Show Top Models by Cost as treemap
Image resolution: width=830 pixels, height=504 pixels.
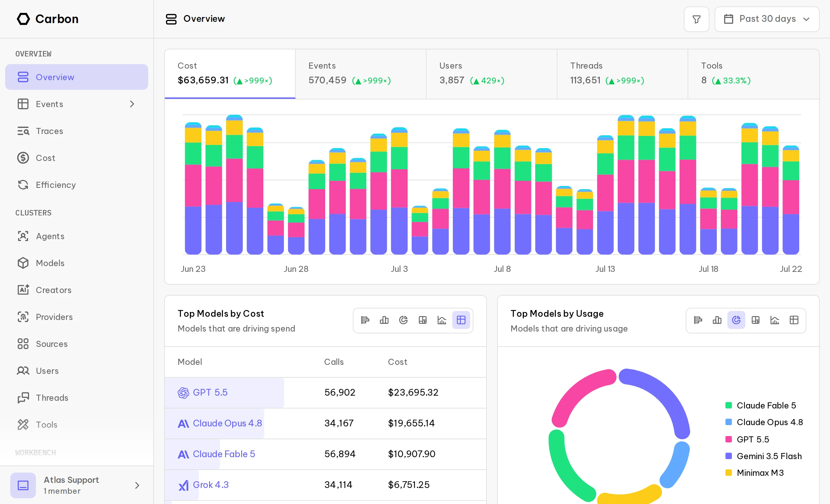(x=423, y=320)
